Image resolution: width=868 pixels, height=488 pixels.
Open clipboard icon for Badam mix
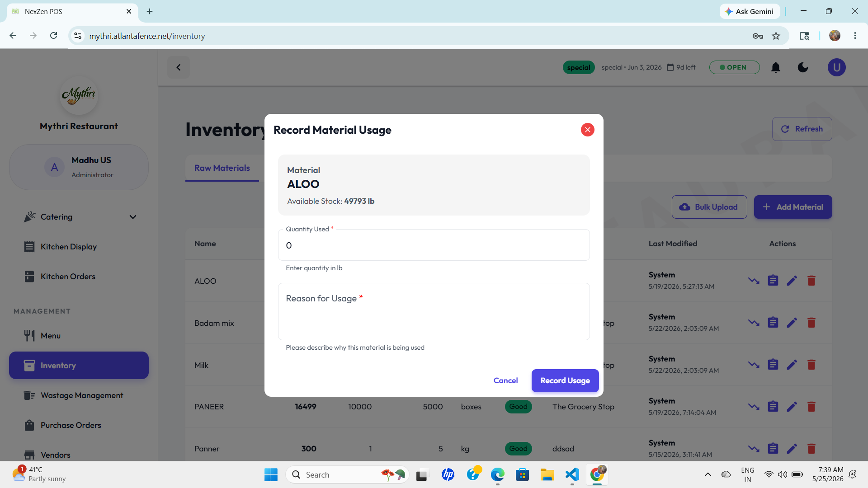[x=773, y=323]
